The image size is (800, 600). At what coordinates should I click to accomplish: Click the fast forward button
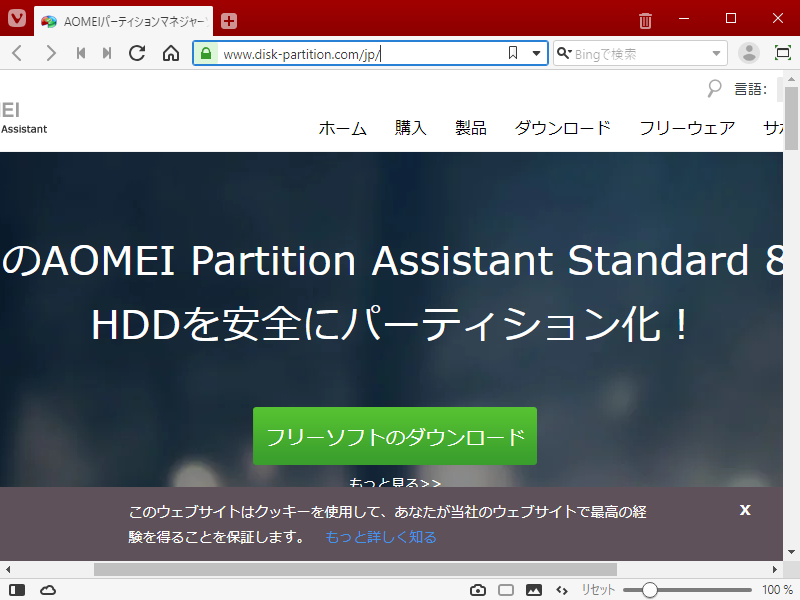click(107, 53)
